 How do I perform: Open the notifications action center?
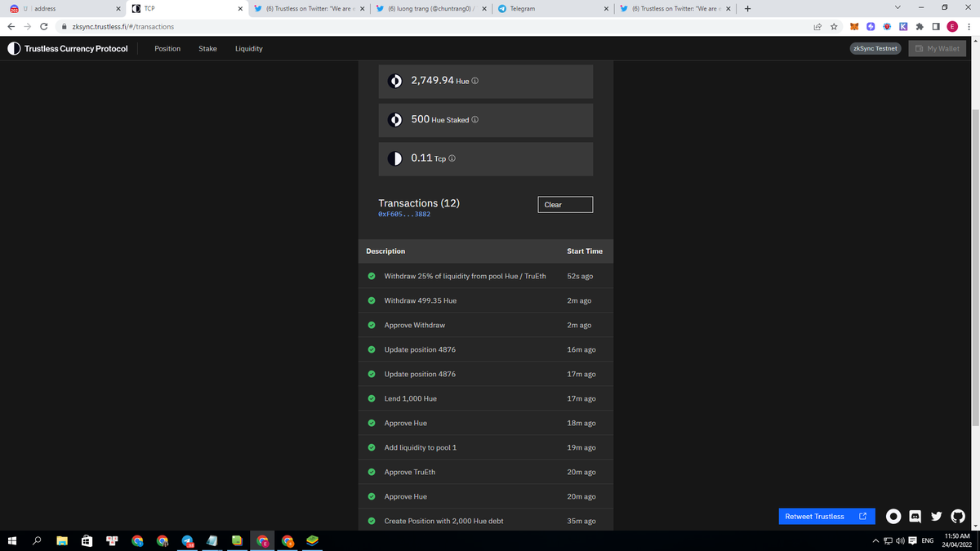click(x=911, y=540)
